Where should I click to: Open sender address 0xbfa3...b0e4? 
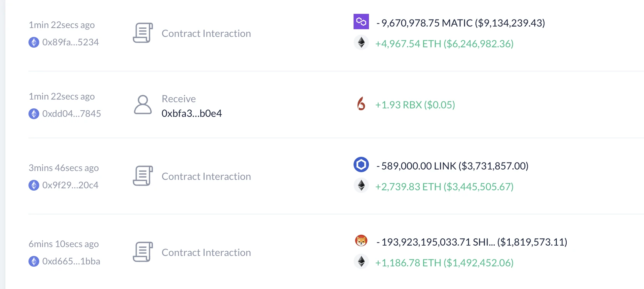coord(192,113)
